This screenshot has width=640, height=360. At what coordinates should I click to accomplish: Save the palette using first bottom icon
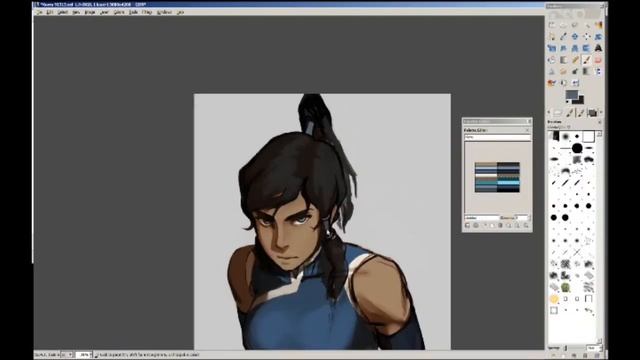467,225
